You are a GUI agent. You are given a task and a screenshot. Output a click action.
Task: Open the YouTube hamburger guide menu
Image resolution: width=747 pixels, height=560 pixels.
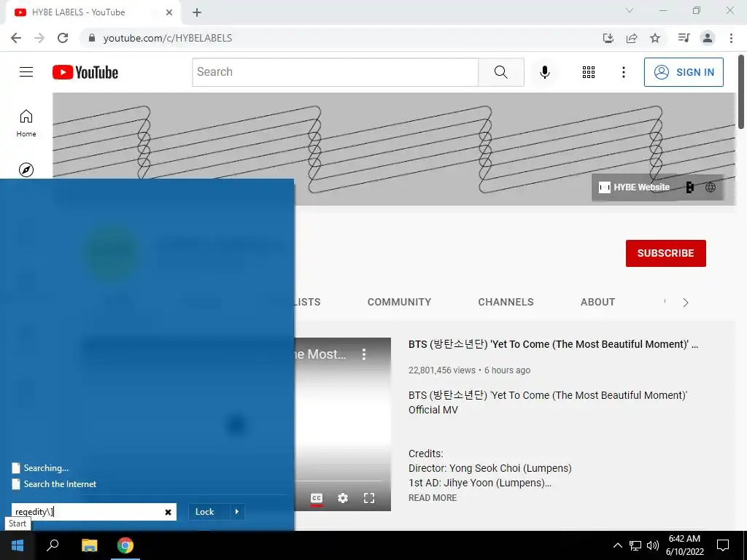pyautogui.click(x=26, y=72)
